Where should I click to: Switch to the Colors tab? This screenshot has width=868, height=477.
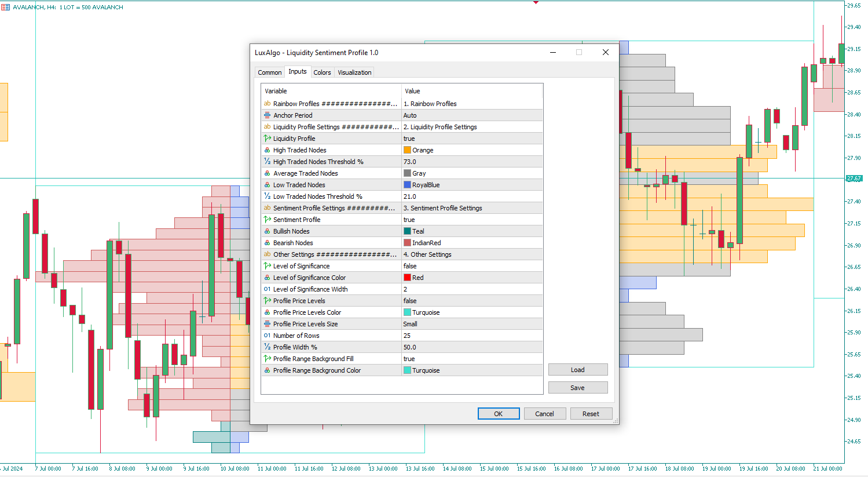[x=322, y=72]
